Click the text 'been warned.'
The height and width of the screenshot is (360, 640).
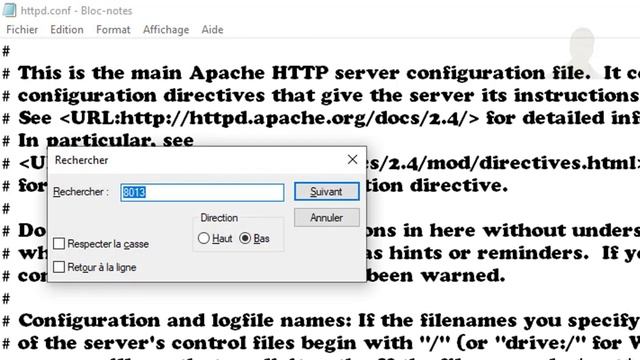(437, 276)
